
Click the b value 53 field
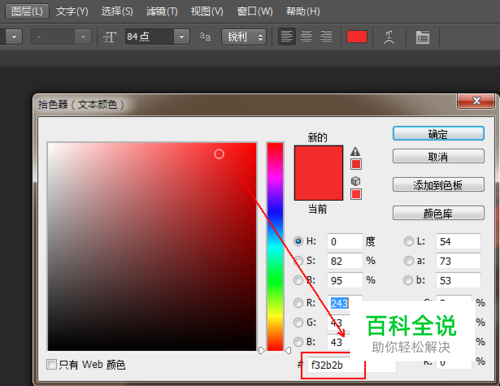(x=458, y=280)
